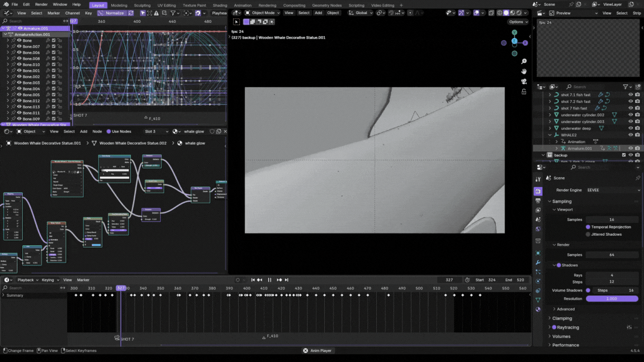The image size is (644, 362).
Task: Pause the animation playback
Action: [269, 280]
